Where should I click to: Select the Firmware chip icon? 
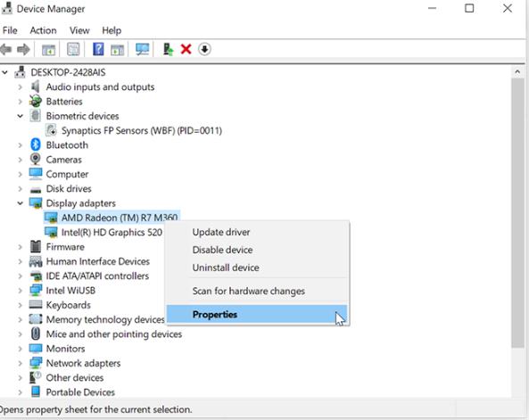click(36, 247)
